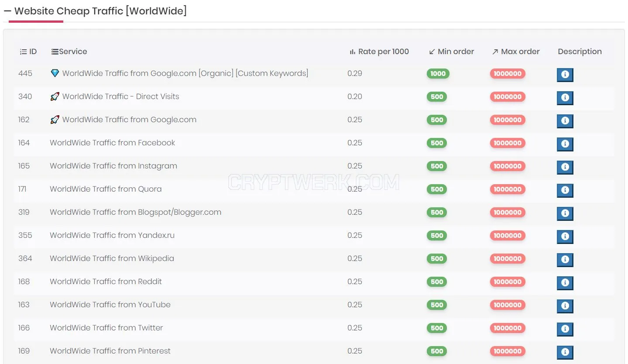
Task: View description of Traffic from Facebook
Action: [x=565, y=144]
